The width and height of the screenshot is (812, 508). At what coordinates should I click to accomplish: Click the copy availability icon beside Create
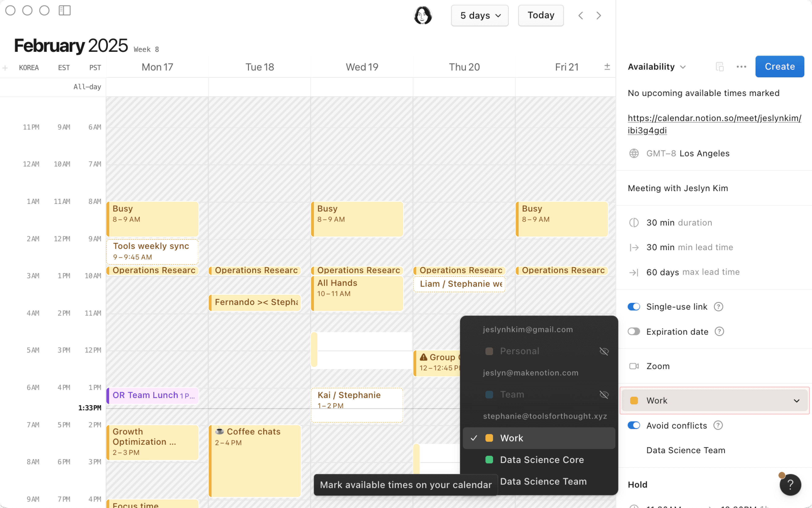point(720,67)
